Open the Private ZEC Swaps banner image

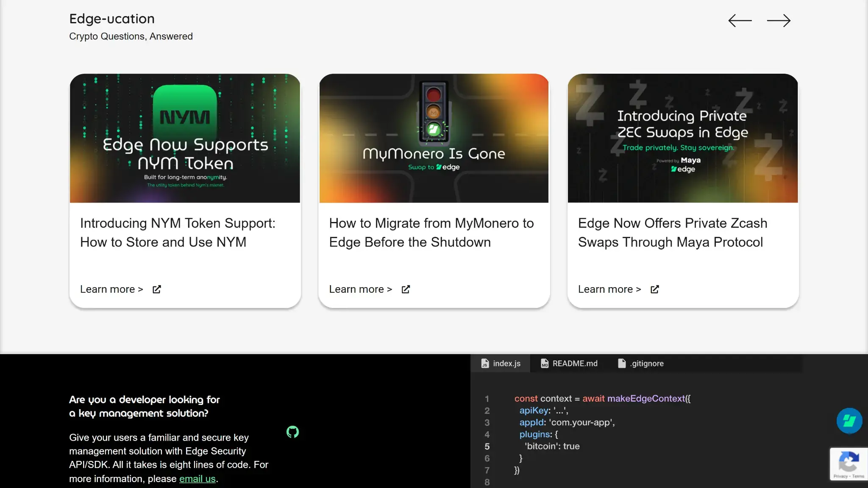pyautogui.click(x=682, y=138)
